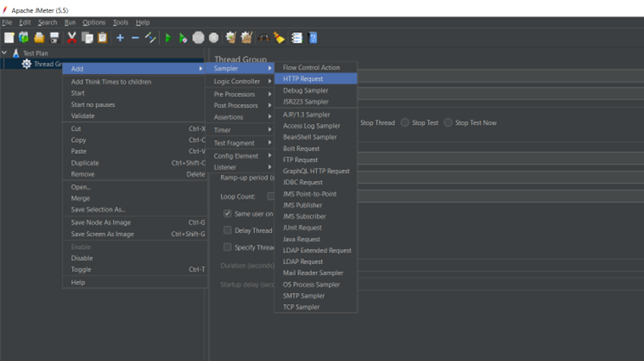
Task: Expand the Pre Processors submenu
Action: pyautogui.click(x=240, y=94)
